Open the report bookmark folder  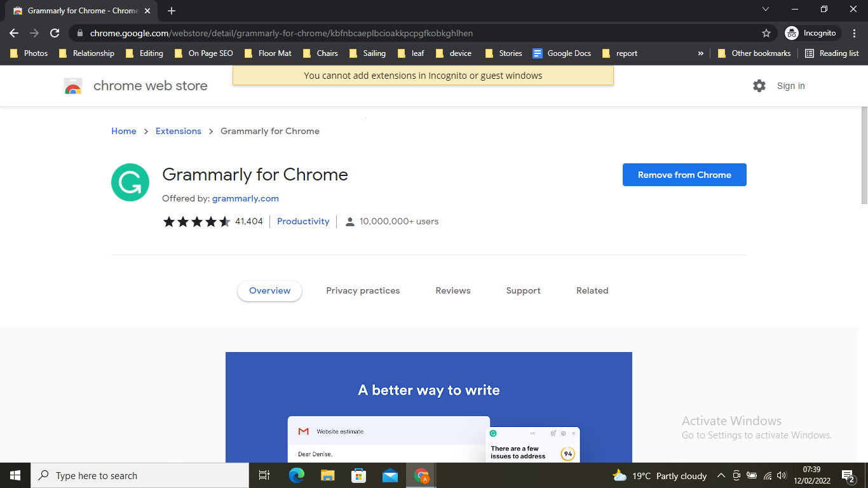[620, 53]
